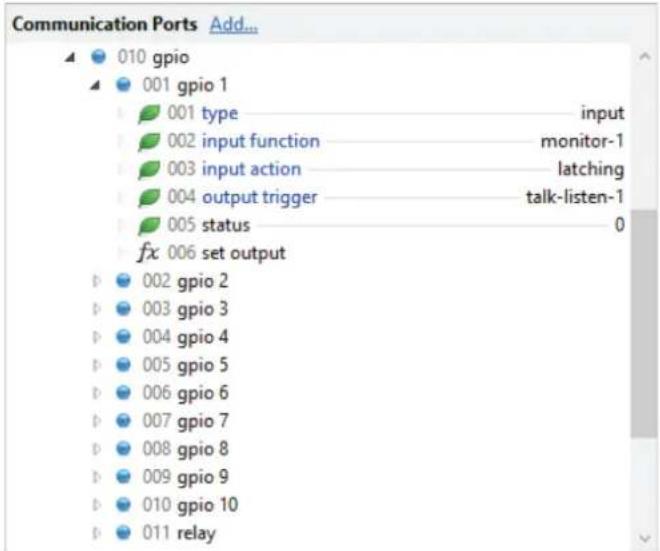Select the '010 gpio' tree label
This screenshot has height=551, width=660.
[x=153, y=57]
